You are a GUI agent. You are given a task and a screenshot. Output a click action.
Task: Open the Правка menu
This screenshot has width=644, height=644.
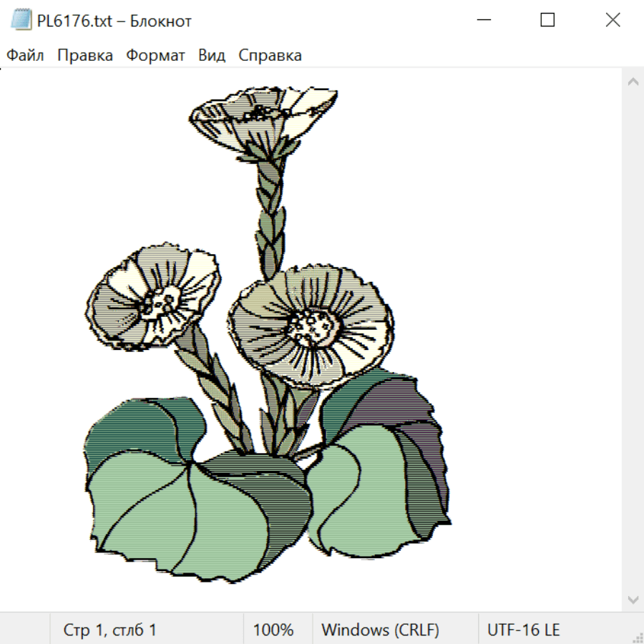[x=85, y=56]
